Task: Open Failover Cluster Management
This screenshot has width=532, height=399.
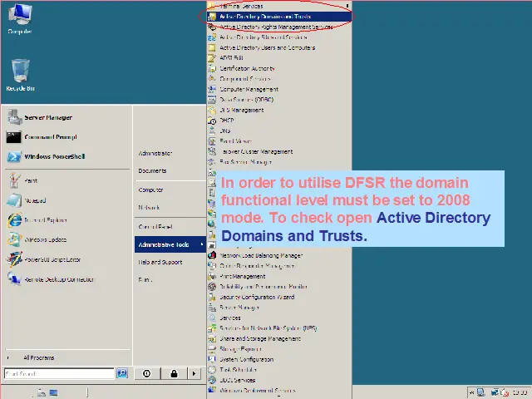Action: pyautogui.click(x=279, y=151)
